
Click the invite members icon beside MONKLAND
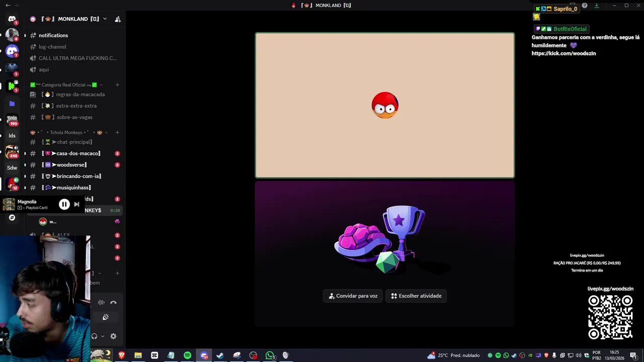click(x=118, y=19)
